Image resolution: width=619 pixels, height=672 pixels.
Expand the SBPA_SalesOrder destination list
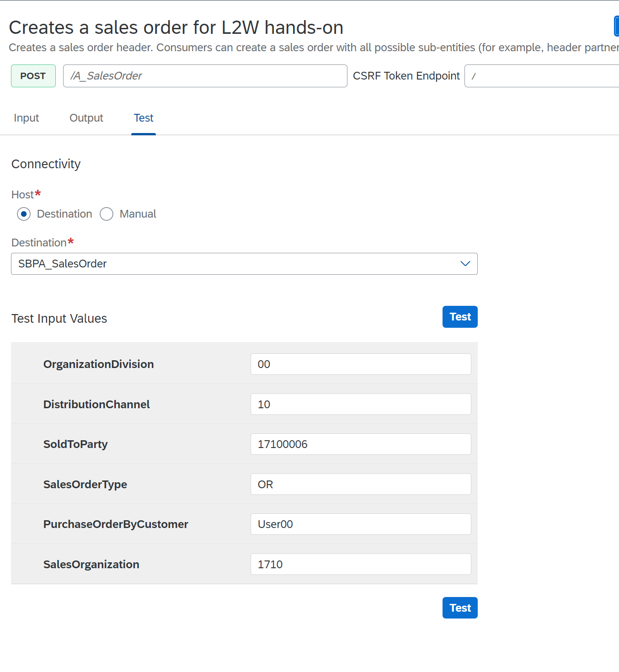click(465, 264)
